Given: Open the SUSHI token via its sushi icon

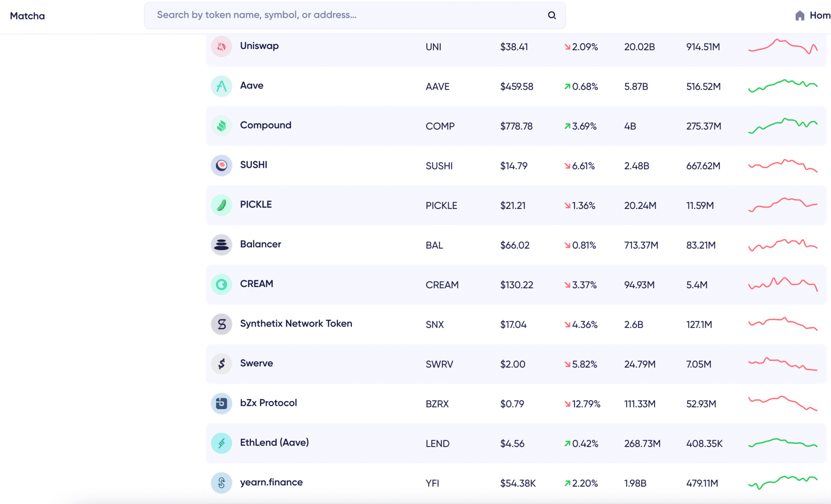Looking at the screenshot, I should [221, 165].
